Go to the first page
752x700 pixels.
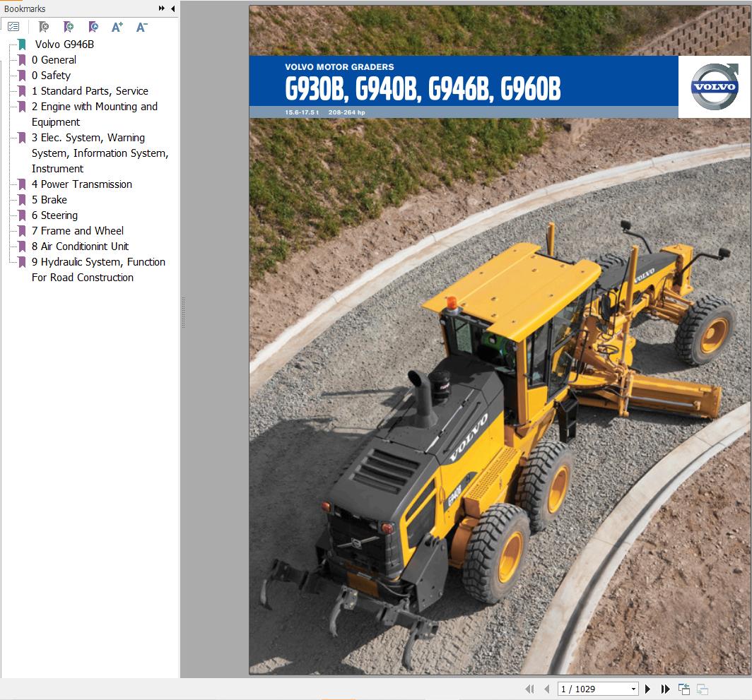(x=530, y=689)
